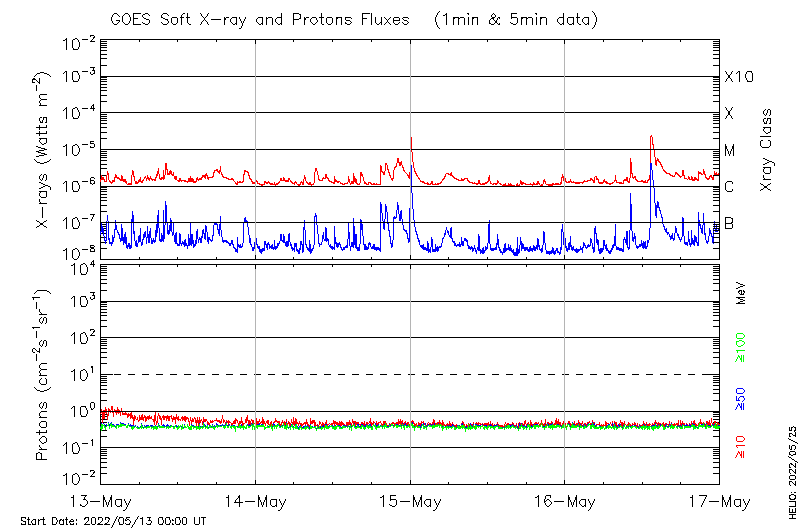This screenshot has height=530, width=800.
Task: Click the MeV label beside the proton panel
Action: [741, 293]
